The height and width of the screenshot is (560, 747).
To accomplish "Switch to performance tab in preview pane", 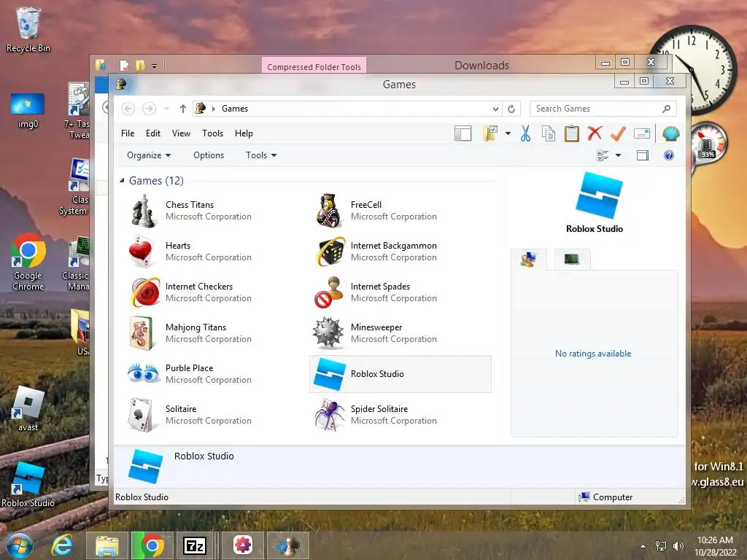I will click(x=571, y=260).
